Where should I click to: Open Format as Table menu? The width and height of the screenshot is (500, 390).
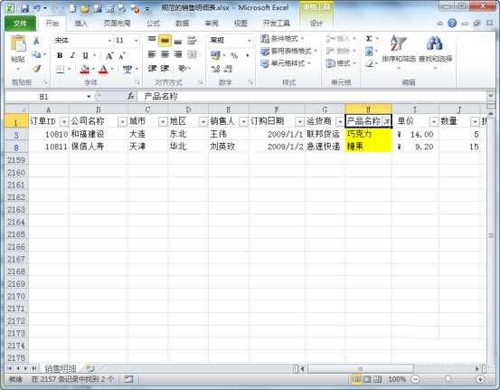(289, 51)
